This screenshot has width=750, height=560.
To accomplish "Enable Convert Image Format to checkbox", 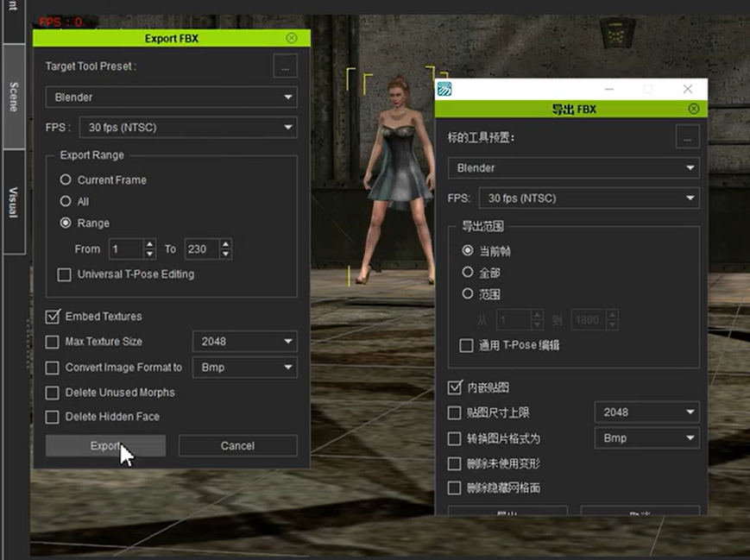I will pyautogui.click(x=52, y=368).
